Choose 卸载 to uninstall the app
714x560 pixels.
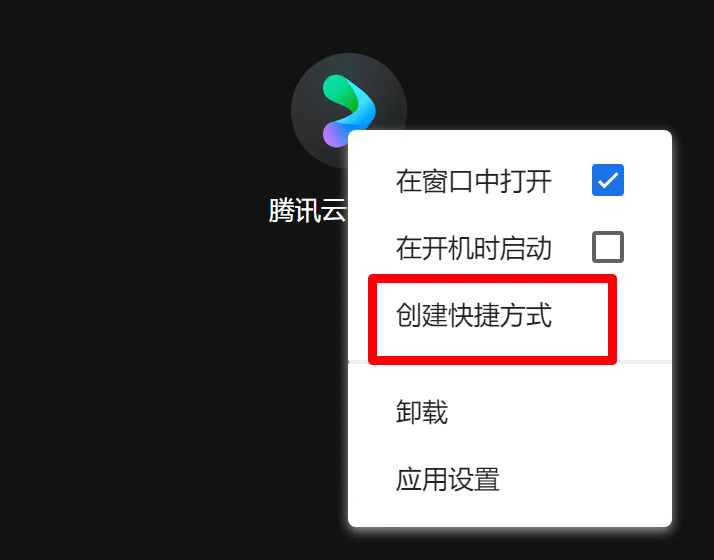click(x=422, y=412)
